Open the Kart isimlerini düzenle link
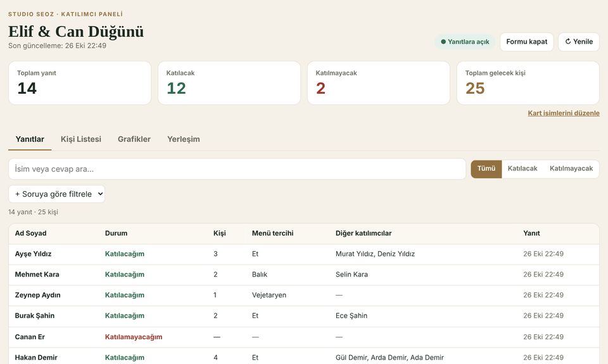The height and width of the screenshot is (364, 608). click(564, 113)
